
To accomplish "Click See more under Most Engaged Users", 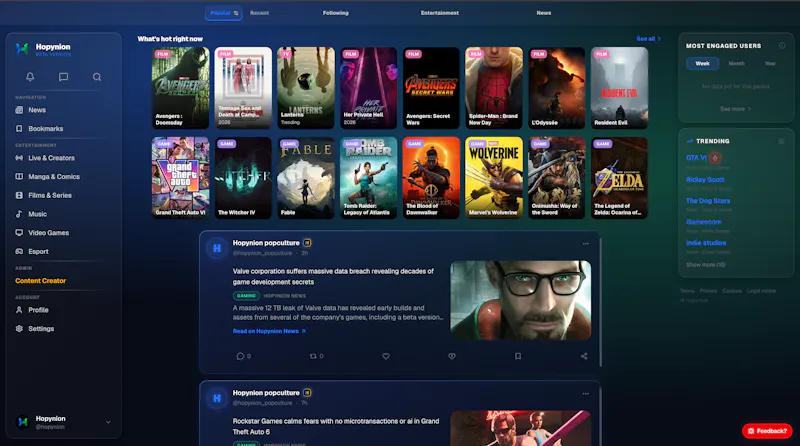I will click(x=735, y=109).
